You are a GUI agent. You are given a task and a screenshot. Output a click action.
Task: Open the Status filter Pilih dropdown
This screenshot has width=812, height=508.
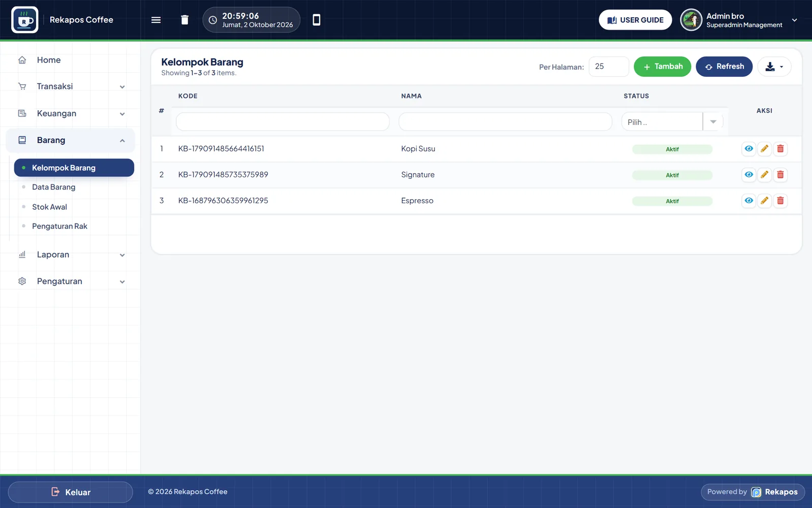tap(672, 122)
